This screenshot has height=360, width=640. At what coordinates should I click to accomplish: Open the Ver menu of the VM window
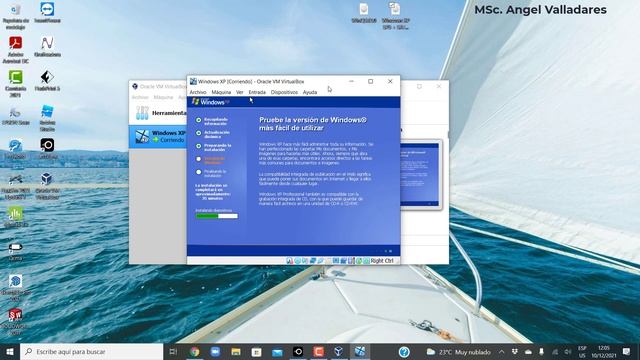coord(240,92)
